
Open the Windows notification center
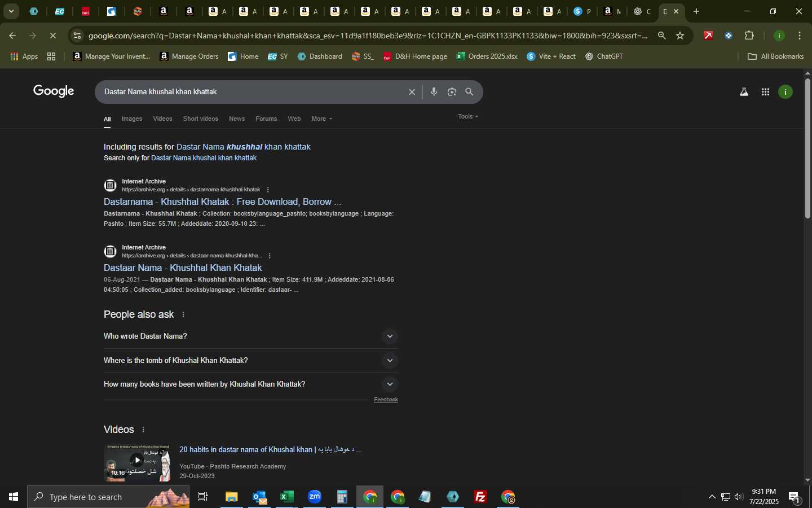pos(794,497)
